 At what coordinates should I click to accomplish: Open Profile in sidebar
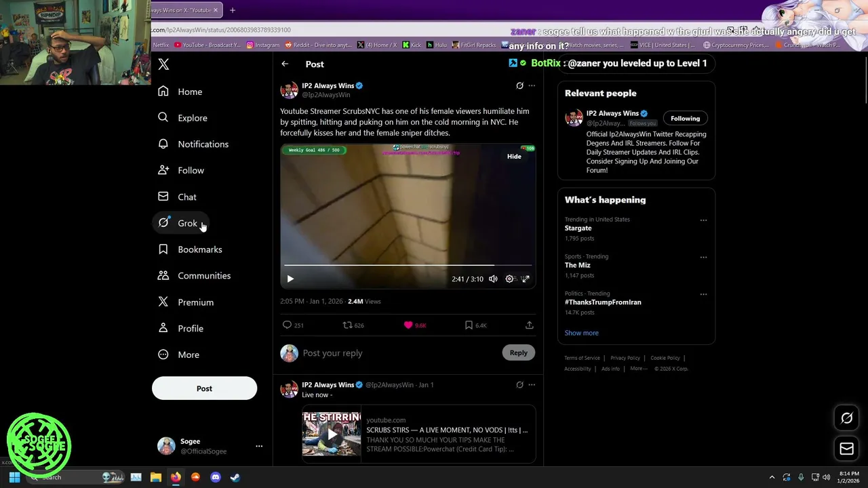181,329
